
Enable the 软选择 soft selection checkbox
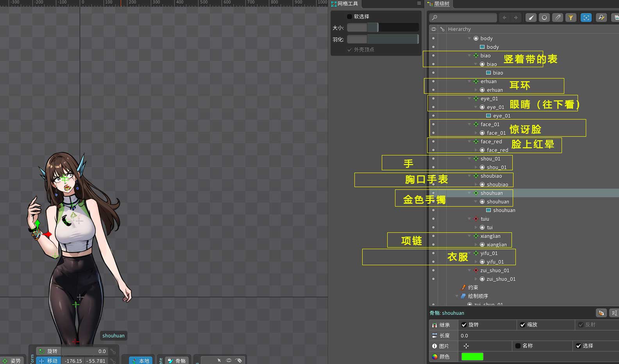pyautogui.click(x=349, y=16)
